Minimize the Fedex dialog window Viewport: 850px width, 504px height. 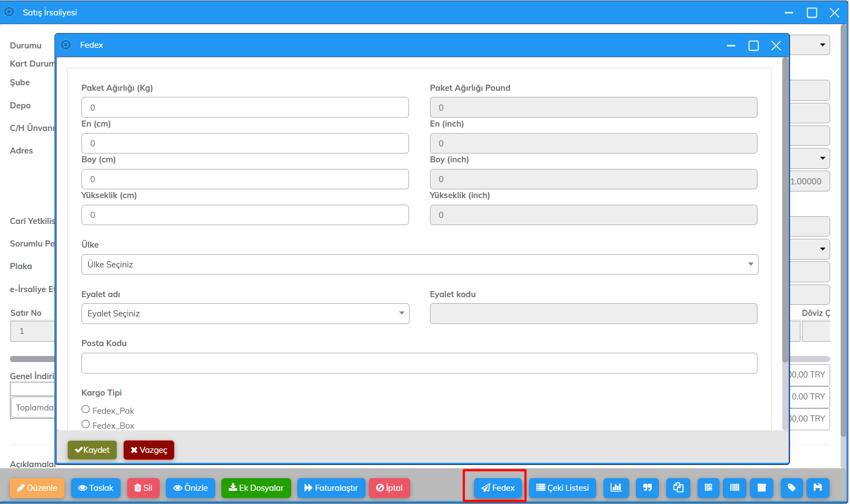pos(731,46)
